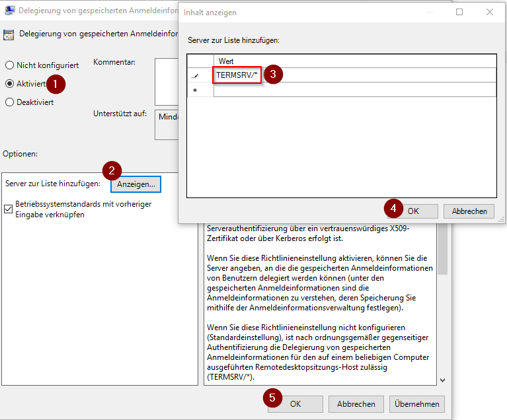Select the Aktiviert radio button

pyautogui.click(x=10, y=84)
